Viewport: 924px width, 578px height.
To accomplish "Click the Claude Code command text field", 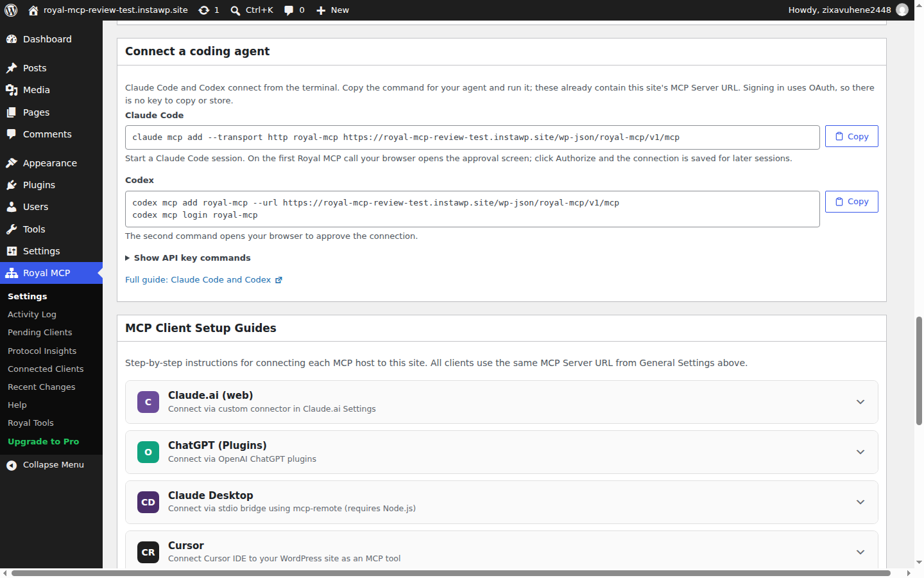I will tap(472, 137).
